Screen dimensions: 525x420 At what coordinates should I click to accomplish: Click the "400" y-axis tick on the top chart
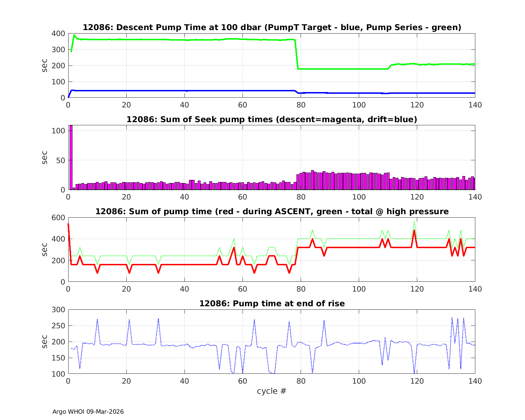coord(58,34)
